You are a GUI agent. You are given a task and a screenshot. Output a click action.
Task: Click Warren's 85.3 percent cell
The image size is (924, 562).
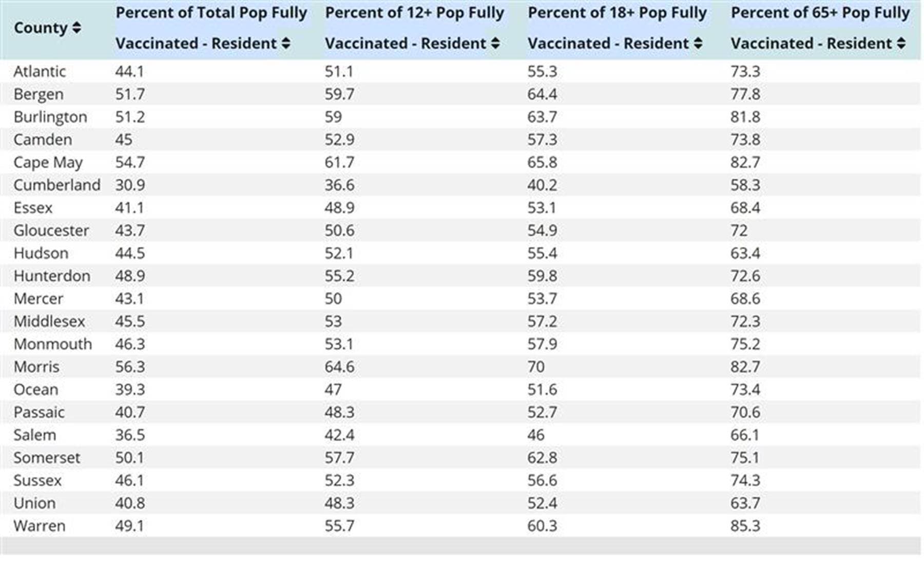[745, 526]
